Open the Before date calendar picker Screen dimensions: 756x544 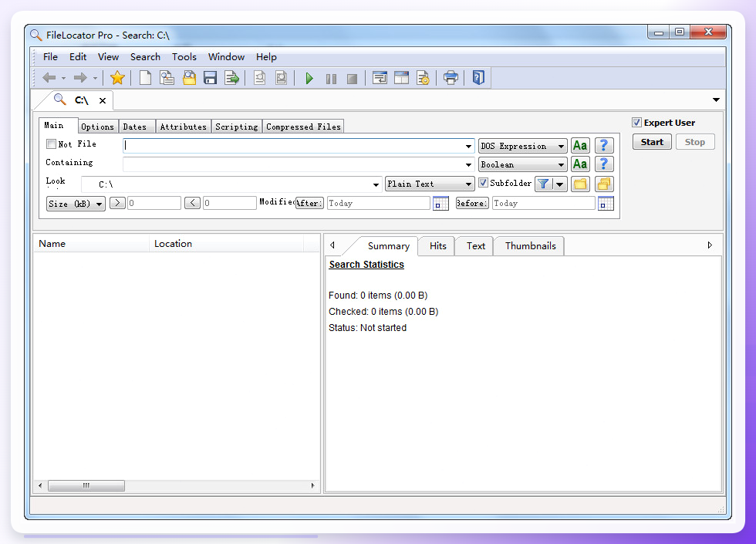click(605, 203)
